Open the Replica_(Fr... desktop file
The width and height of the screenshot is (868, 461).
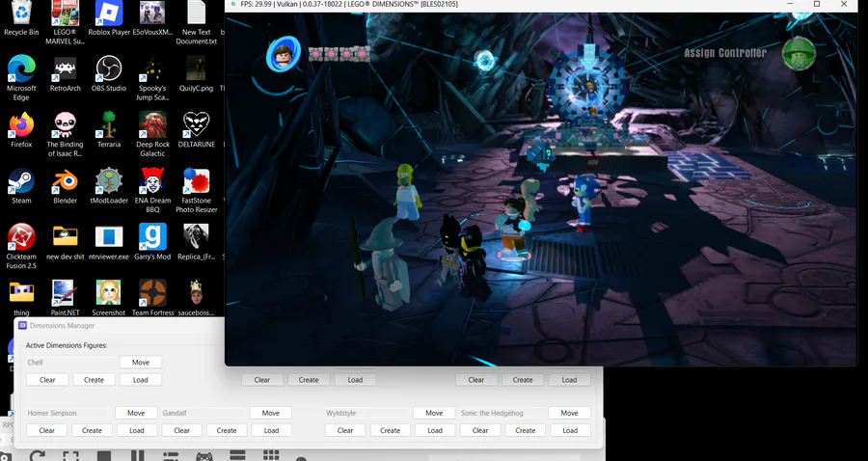click(196, 242)
